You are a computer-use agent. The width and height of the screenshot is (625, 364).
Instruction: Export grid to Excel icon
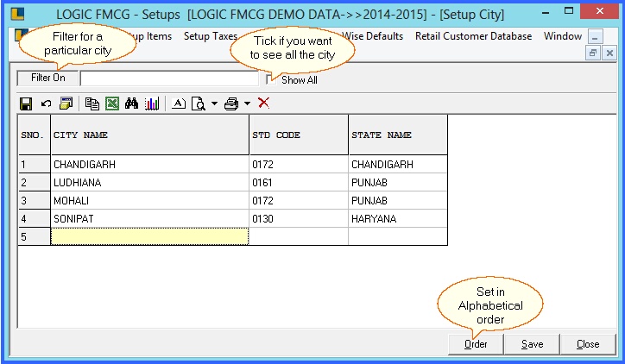coord(112,104)
